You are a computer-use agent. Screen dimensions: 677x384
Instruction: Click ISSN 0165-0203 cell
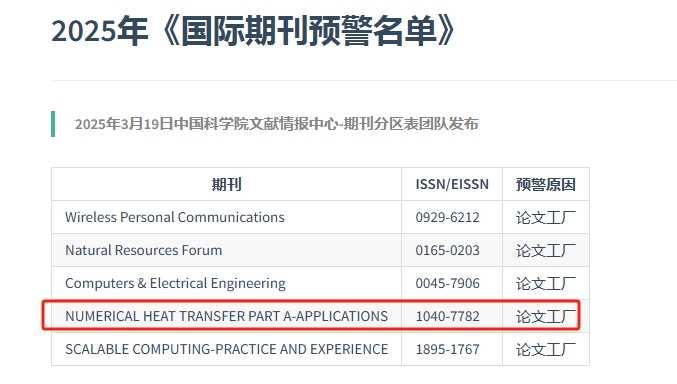click(452, 251)
